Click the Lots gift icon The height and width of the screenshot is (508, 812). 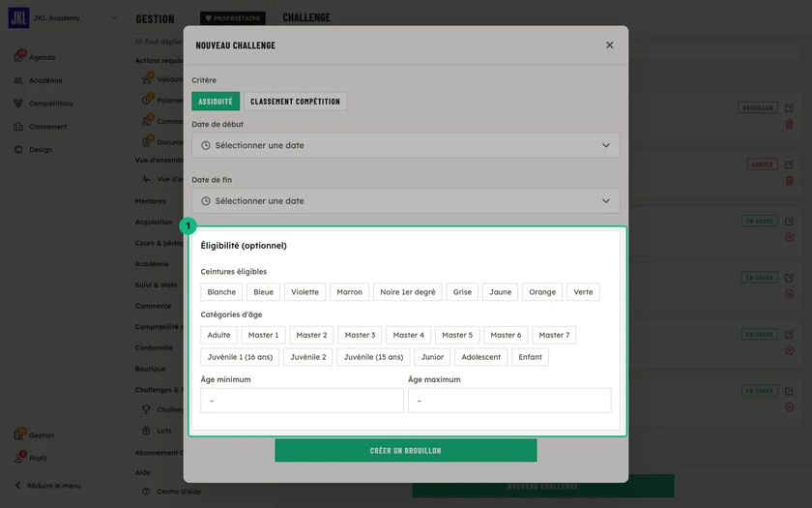click(x=147, y=431)
